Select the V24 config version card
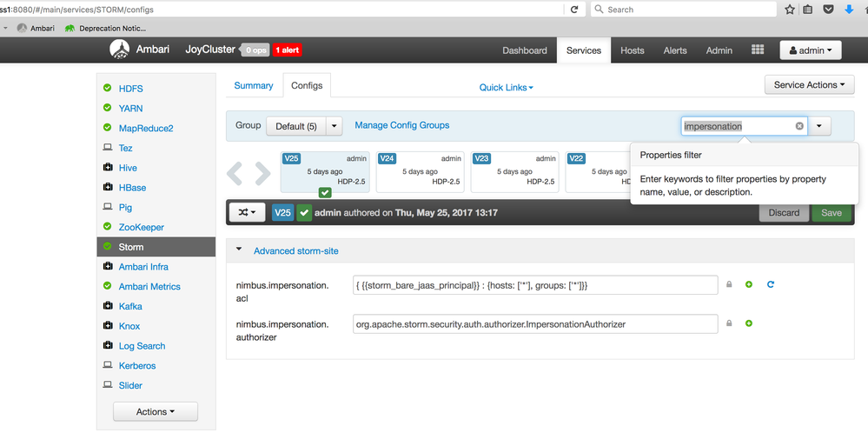868x433 pixels. pos(421,172)
